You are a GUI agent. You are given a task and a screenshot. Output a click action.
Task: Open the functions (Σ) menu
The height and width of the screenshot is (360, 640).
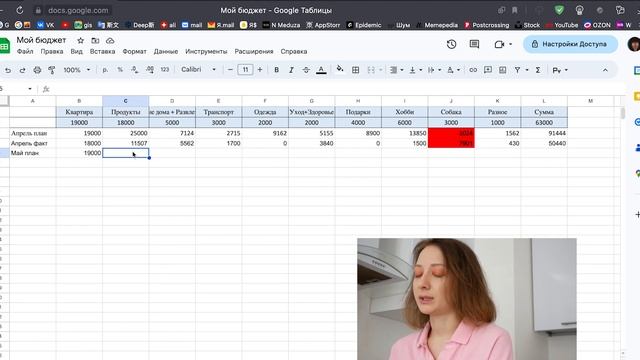pyautogui.click(x=538, y=70)
